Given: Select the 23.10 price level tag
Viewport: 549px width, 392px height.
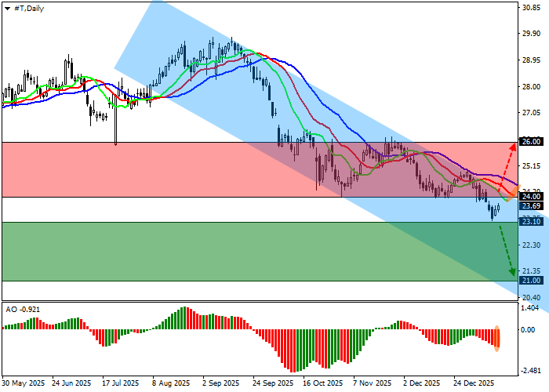Looking at the screenshot, I should pyautogui.click(x=531, y=222).
